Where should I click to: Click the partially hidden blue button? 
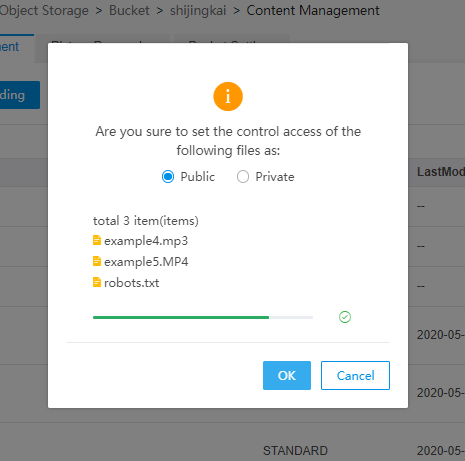tap(20, 95)
